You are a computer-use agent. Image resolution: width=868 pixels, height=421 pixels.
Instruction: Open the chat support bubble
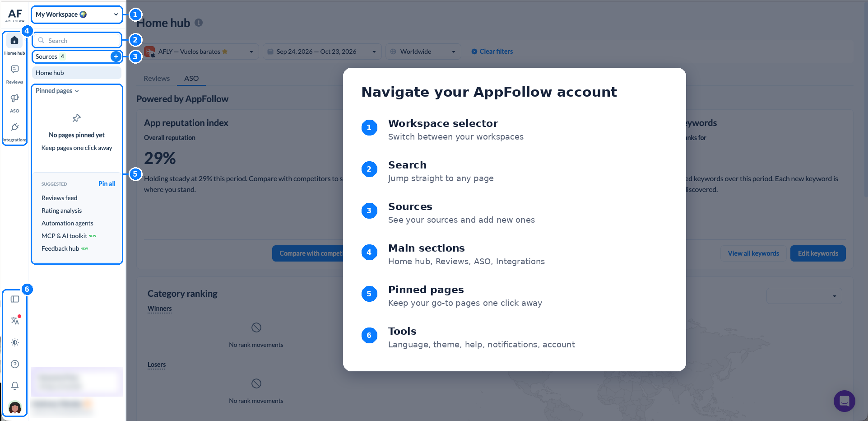tap(844, 401)
